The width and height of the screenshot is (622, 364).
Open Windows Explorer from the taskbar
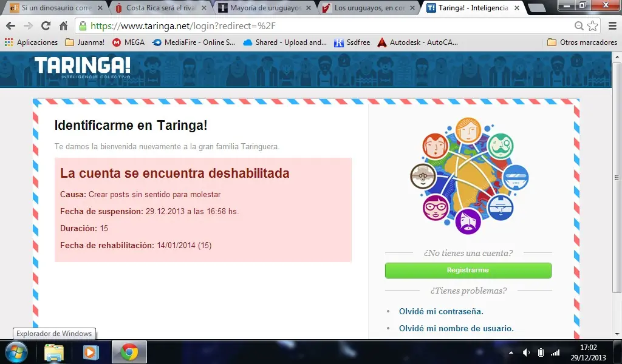54,352
